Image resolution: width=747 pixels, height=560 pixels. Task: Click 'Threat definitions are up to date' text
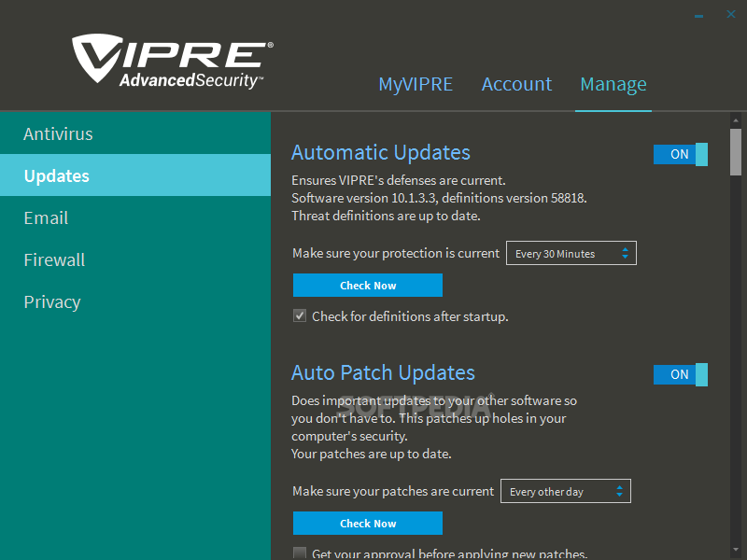pos(386,216)
